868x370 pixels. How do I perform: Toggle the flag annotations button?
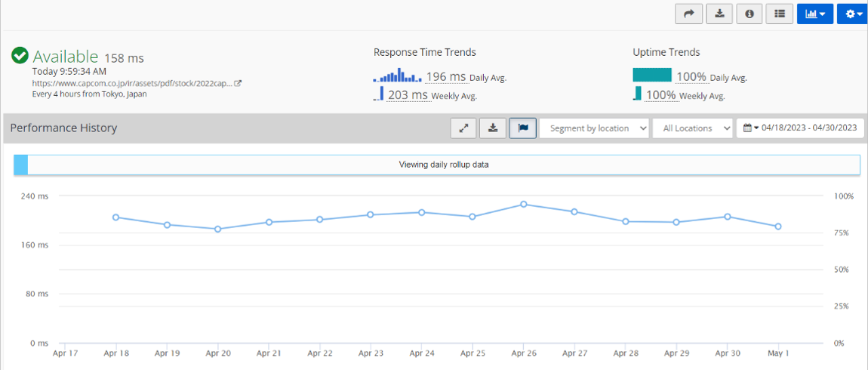pyautogui.click(x=522, y=128)
